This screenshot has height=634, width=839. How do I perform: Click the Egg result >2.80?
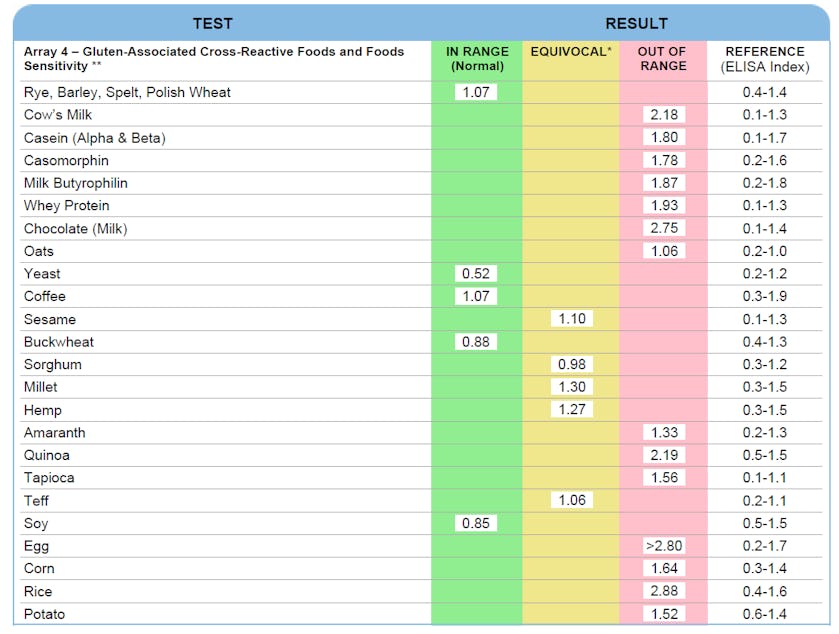pos(664,546)
